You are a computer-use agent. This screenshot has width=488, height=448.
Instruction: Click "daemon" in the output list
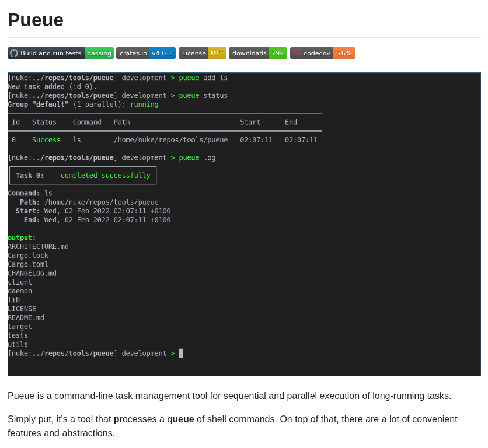tap(20, 291)
